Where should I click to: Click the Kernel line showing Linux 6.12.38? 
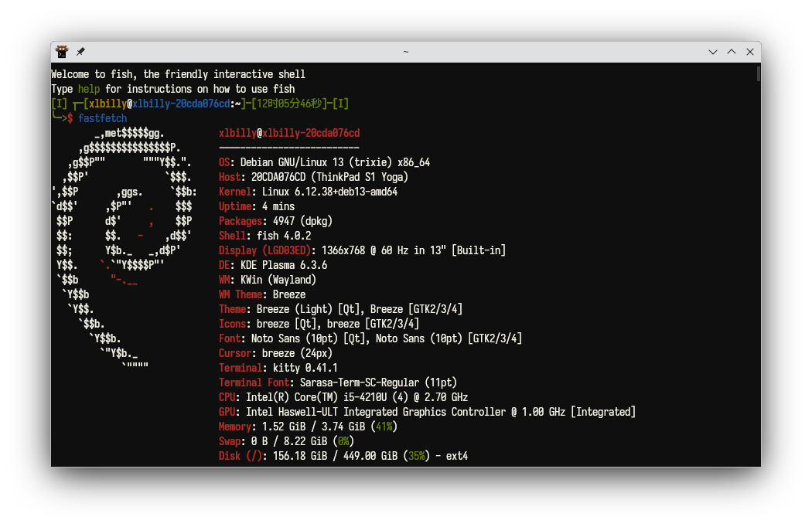[308, 192]
